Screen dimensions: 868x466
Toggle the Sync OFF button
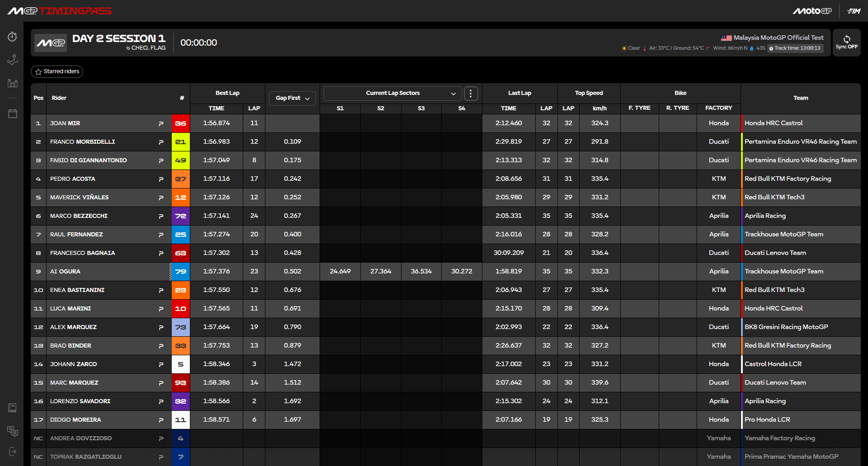[846, 42]
